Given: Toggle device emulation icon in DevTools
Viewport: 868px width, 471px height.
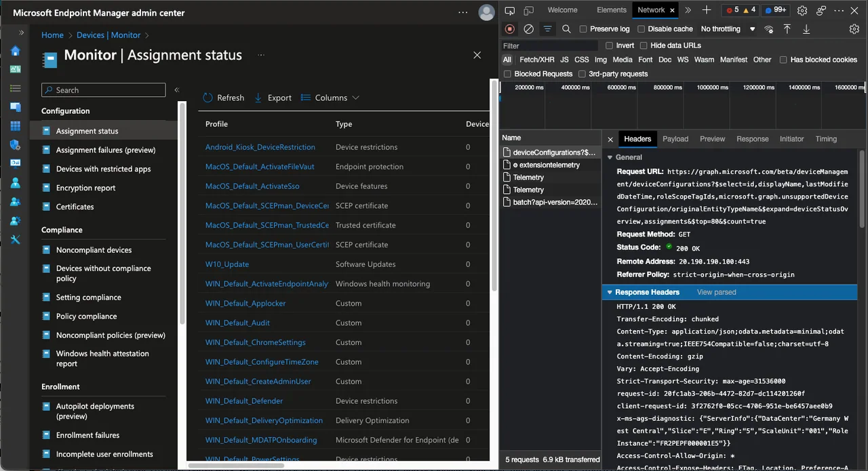Looking at the screenshot, I should 528,10.
